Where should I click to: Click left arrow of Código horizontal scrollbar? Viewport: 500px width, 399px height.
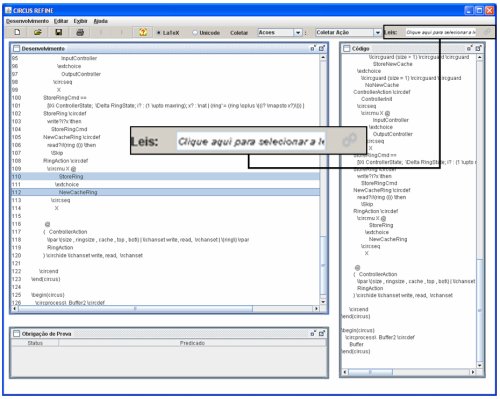tap(345, 372)
